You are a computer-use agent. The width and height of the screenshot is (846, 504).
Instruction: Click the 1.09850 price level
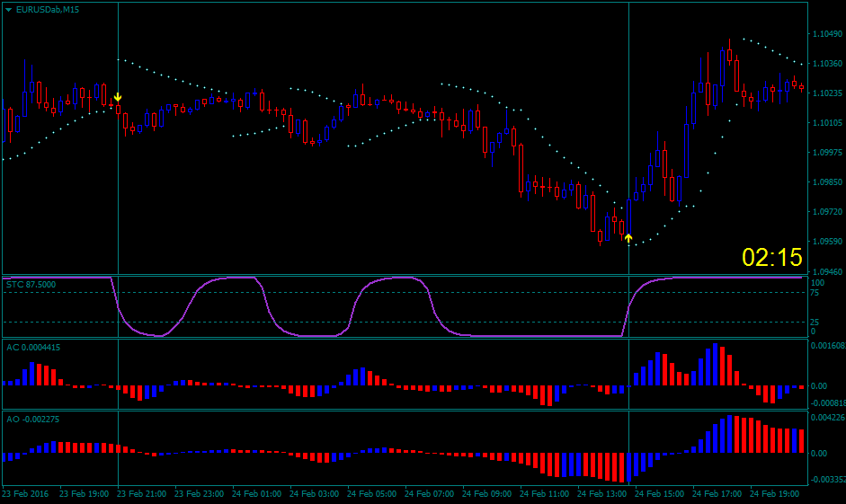click(827, 182)
